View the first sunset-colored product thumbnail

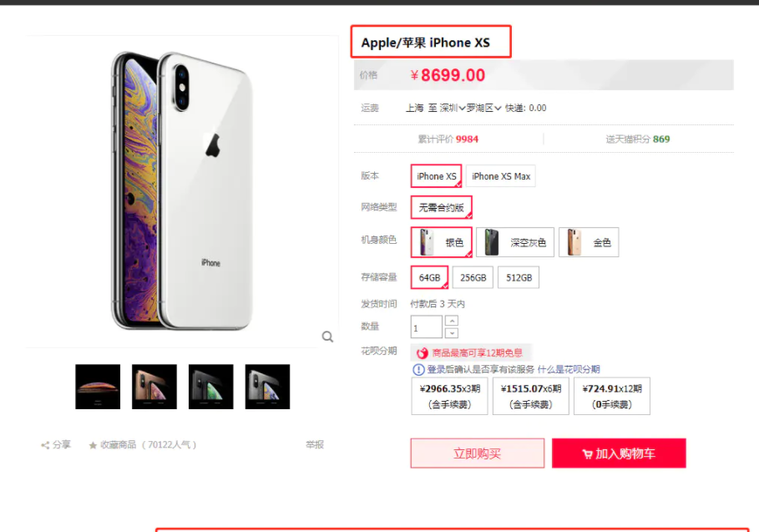98,387
